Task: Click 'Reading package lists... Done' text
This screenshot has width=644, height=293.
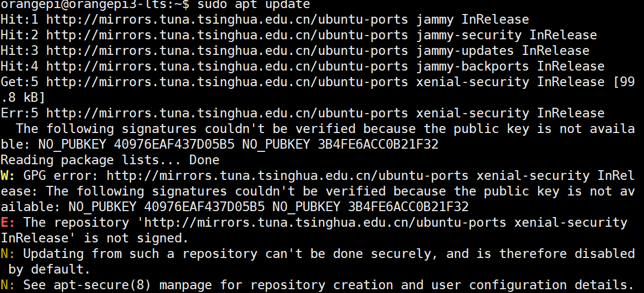Action: click(110, 160)
